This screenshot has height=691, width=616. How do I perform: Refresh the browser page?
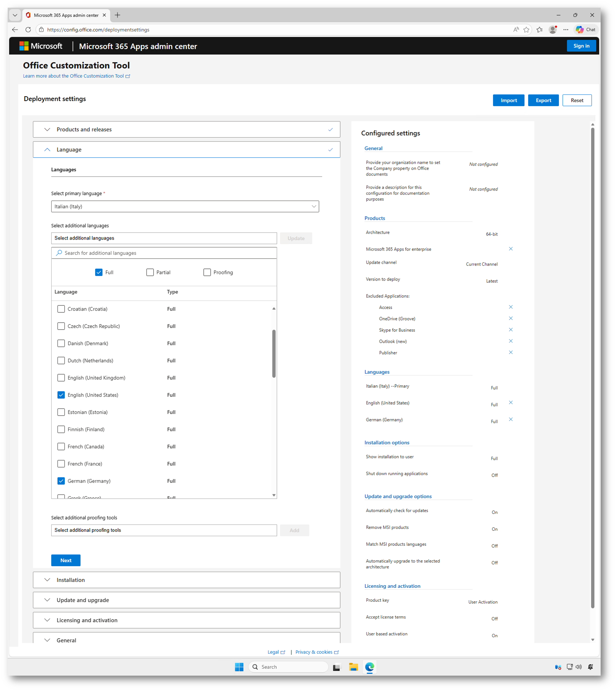click(28, 30)
